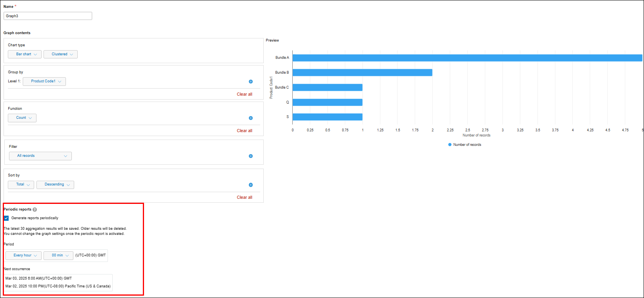Click the help icon beside Periodic reports
The height and width of the screenshot is (298, 644).
pyautogui.click(x=35, y=210)
